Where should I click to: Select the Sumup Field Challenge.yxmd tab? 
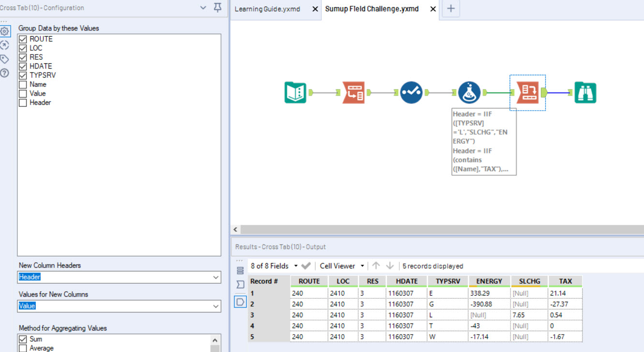tap(372, 8)
